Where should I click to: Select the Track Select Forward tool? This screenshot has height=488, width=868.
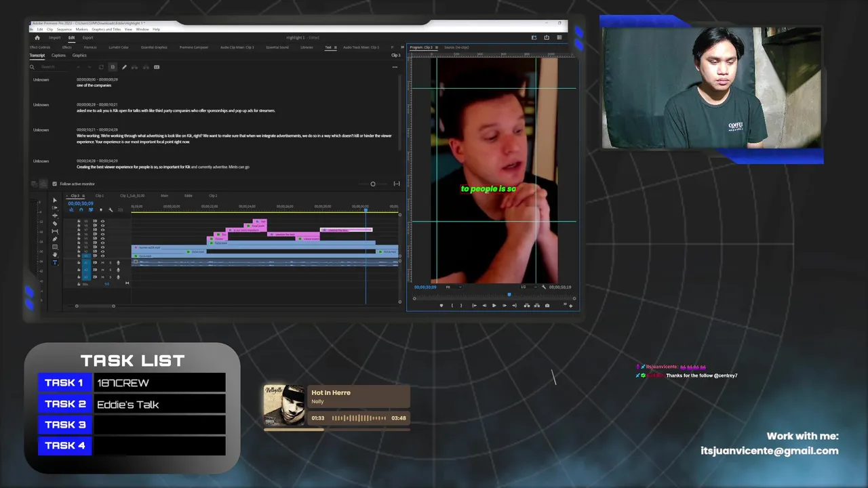(x=55, y=208)
